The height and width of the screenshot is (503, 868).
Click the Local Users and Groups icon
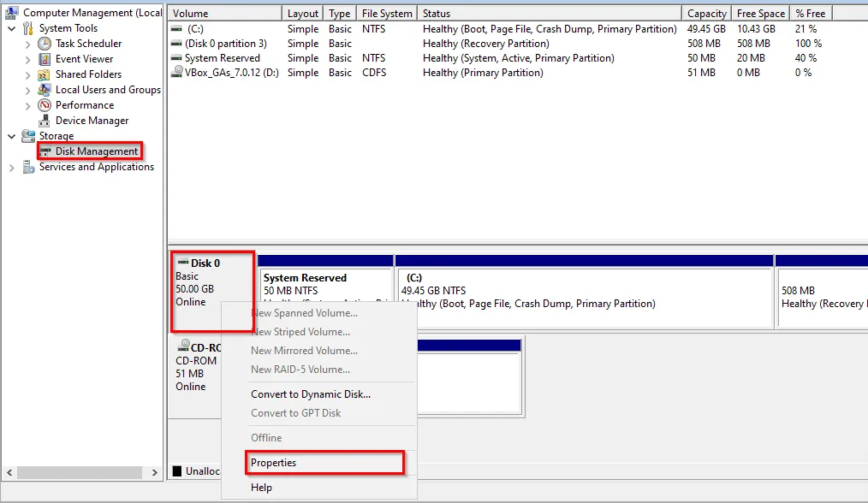coord(45,90)
